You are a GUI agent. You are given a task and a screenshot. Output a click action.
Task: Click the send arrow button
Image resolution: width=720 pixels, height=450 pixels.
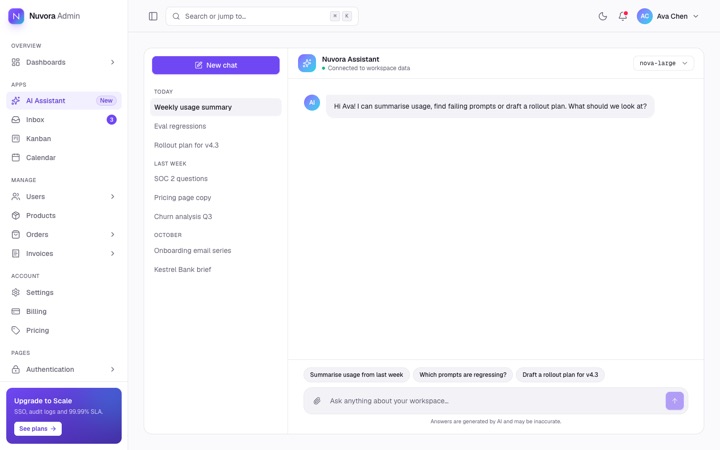click(x=675, y=401)
